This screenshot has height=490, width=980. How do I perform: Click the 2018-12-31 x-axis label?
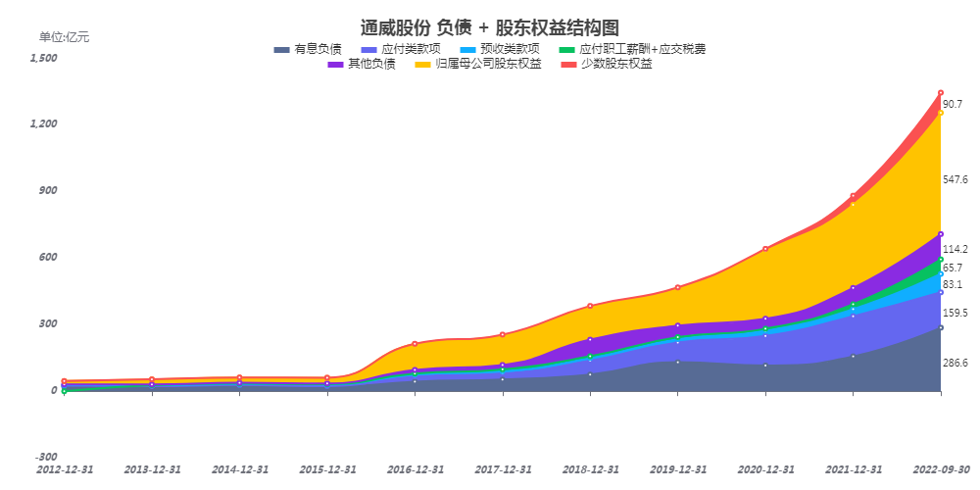pos(591,469)
